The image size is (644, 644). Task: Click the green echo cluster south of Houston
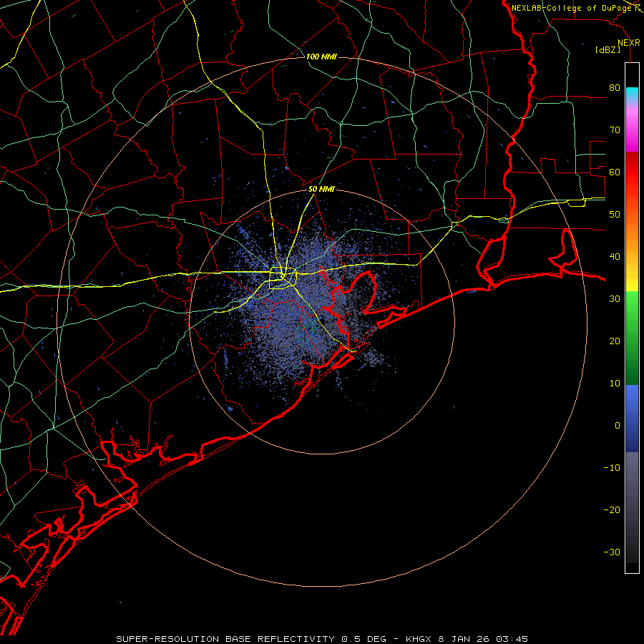[306, 331]
